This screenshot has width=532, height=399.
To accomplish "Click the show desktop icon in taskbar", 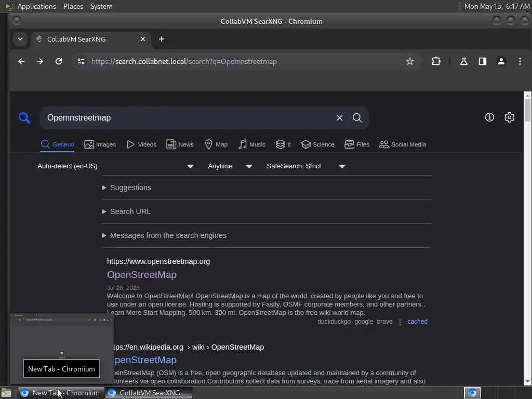I will tap(6, 393).
